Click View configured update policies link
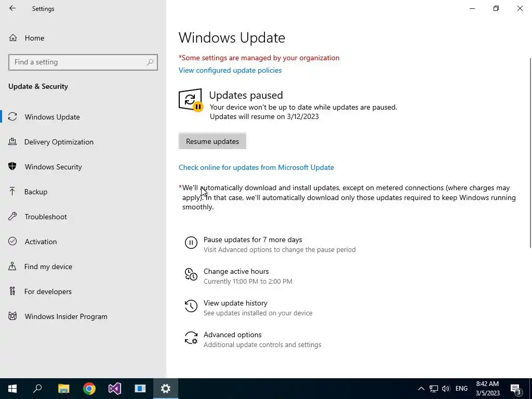 coord(230,70)
